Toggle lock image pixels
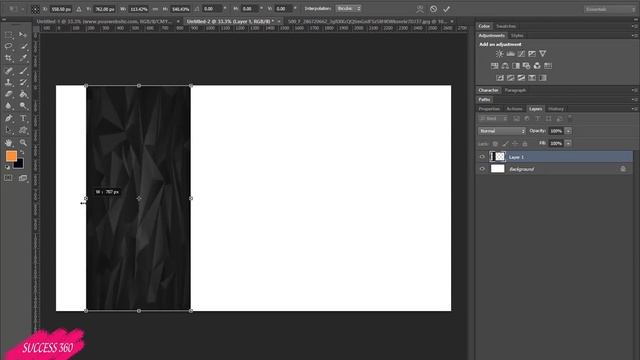The image size is (640, 360). (505, 144)
